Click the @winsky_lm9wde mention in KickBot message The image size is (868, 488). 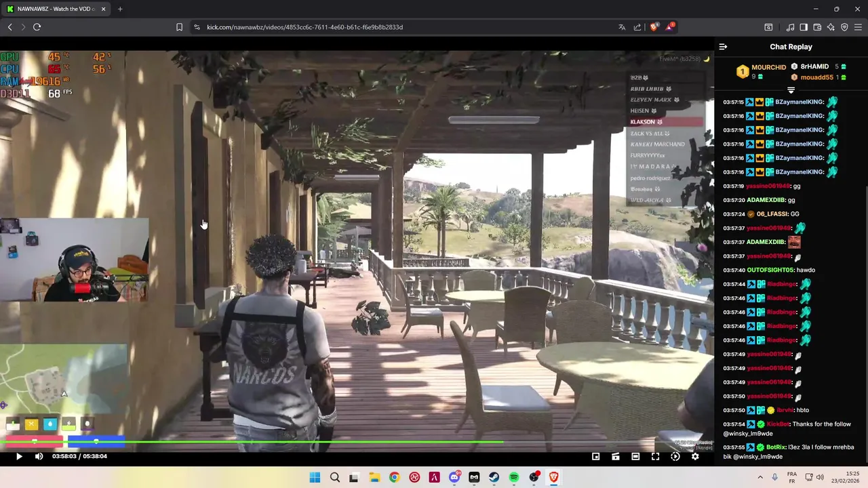[748, 434]
